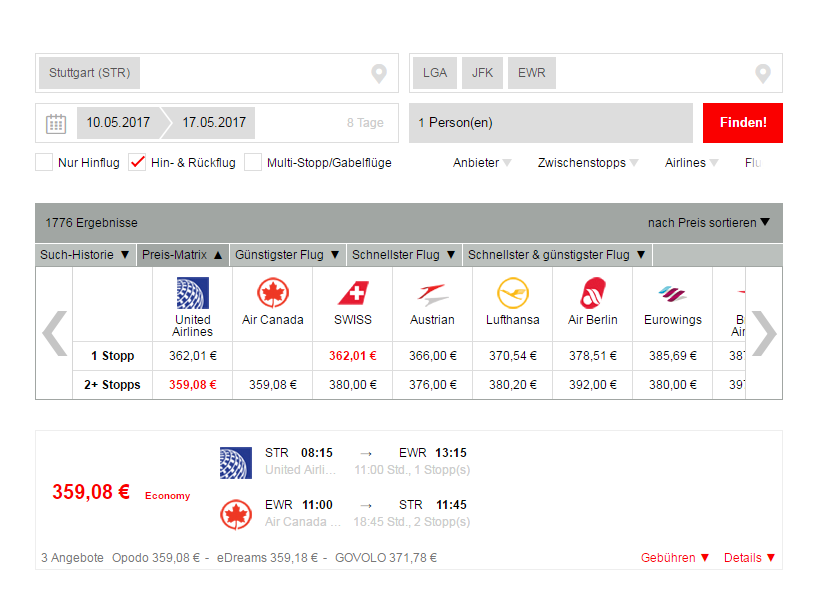Choose the GOVOLO 371,78 € offer
Image resolution: width=820 pixels, height=597 pixels.
click(386, 558)
